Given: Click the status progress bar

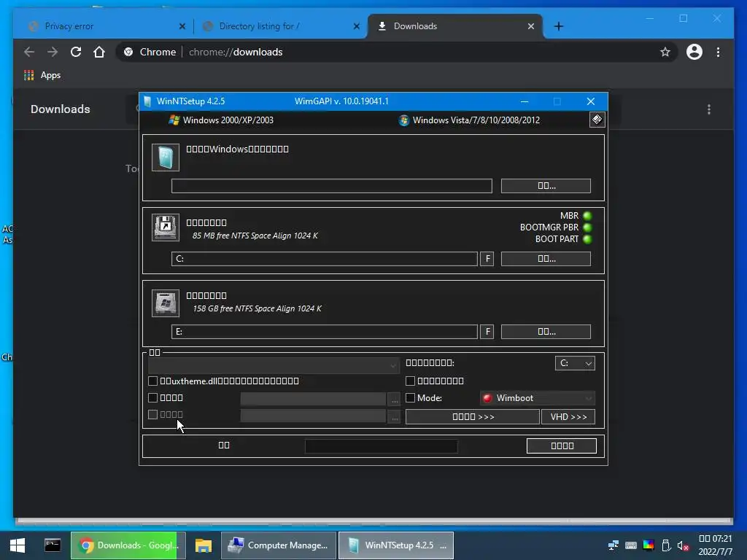Looking at the screenshot, I should 381,446.
